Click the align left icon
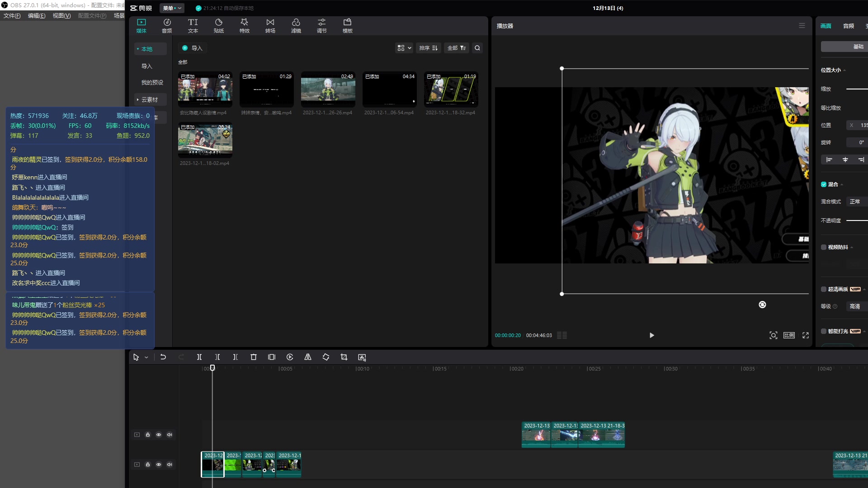 pyautogui.click(x=829, y=160)
